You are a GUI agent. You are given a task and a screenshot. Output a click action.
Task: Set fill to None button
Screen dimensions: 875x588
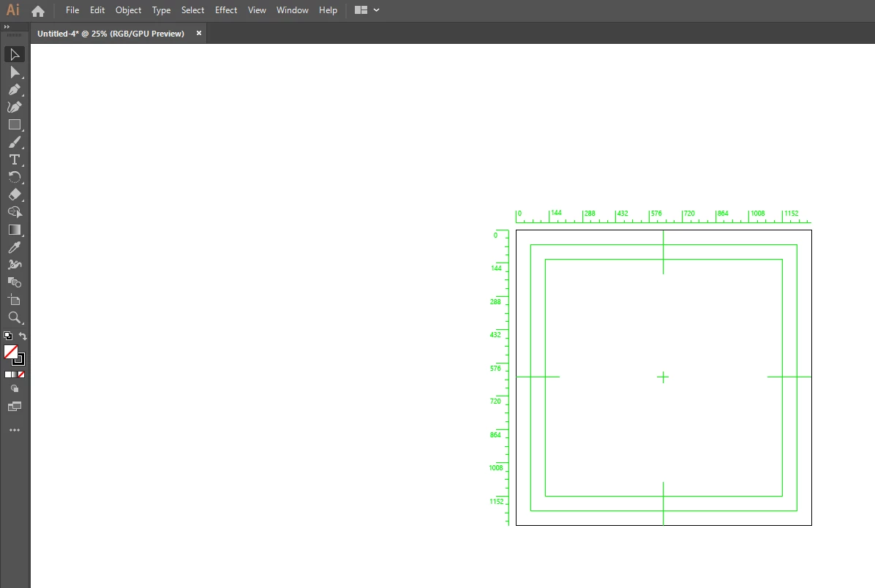[21, 375]
